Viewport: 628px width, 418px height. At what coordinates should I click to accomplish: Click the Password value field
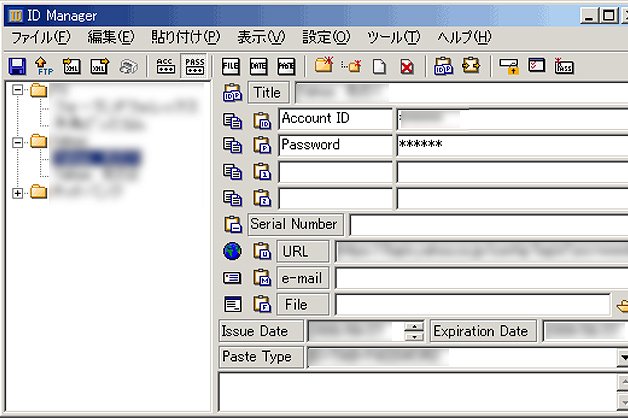point(512,145)
